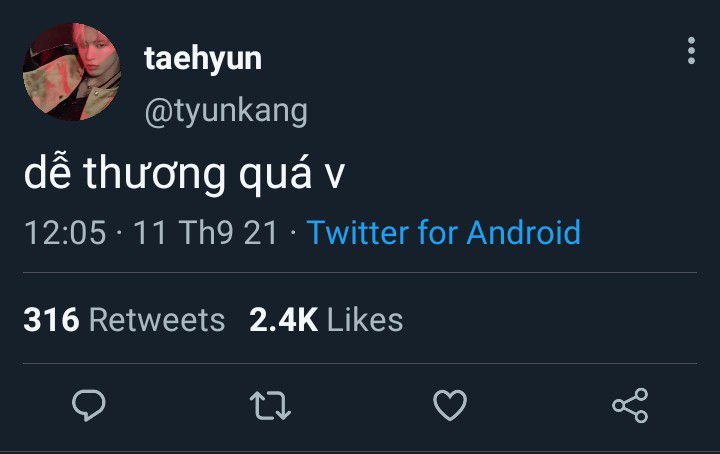Screen dimensions: 720x454
Task: Like the tweet with the heart icon
Action: click(450, 405)
